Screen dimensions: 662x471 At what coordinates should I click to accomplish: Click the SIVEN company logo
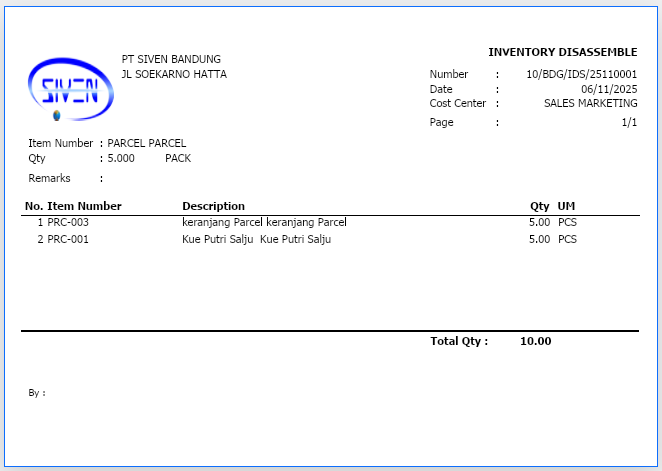pyautogui.click(x=71, y=89)
